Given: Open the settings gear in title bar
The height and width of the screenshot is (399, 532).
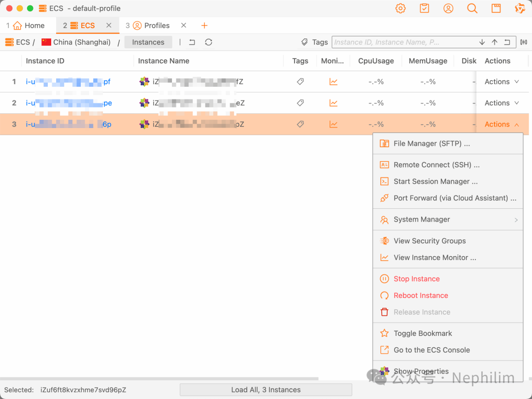Looking at the screenshot, I should click(x=400, y=8).
